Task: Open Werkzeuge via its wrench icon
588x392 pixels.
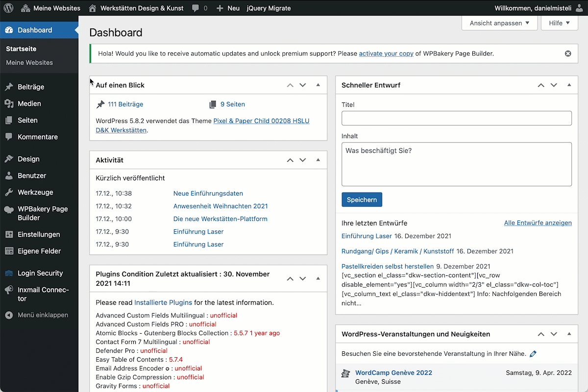Action: coord(9,192)
